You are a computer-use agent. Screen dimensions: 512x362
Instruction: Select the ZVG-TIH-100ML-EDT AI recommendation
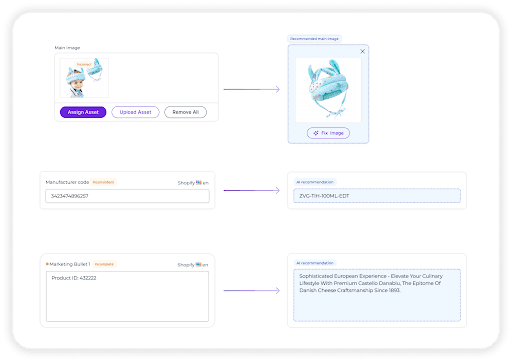377,196
